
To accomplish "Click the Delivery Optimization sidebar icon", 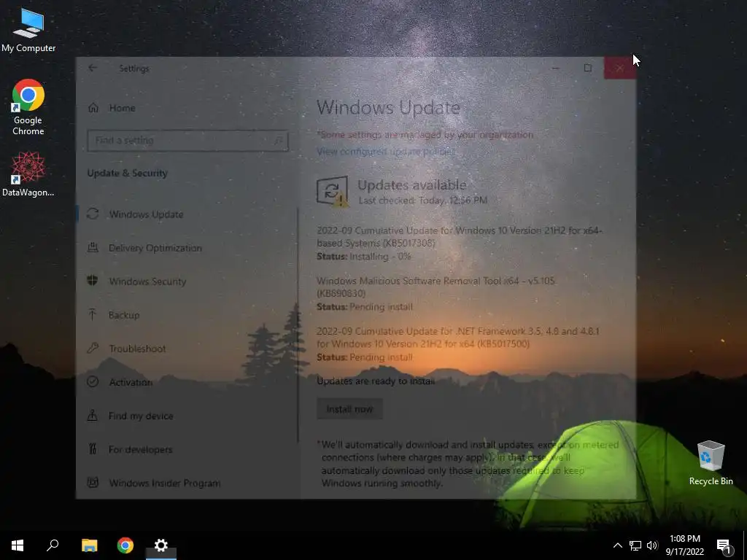I will [x=93, y=247].
